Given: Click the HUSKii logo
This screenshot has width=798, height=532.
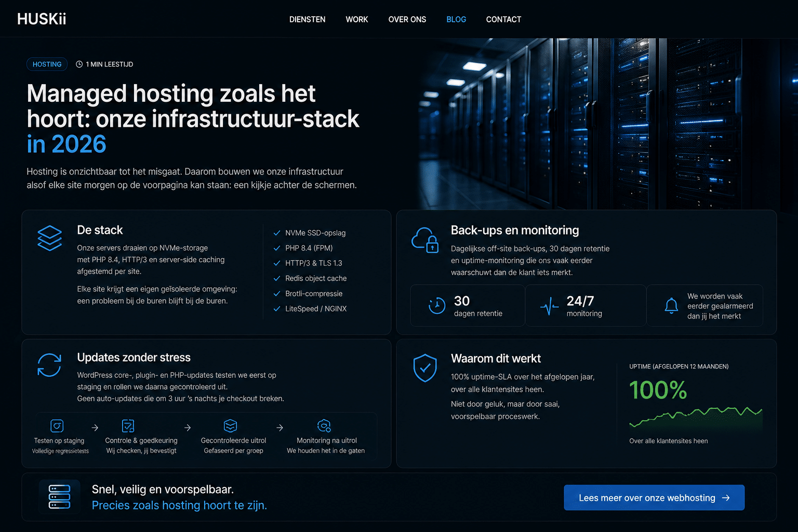Looking at the screenshot, I should coord(42,19).
